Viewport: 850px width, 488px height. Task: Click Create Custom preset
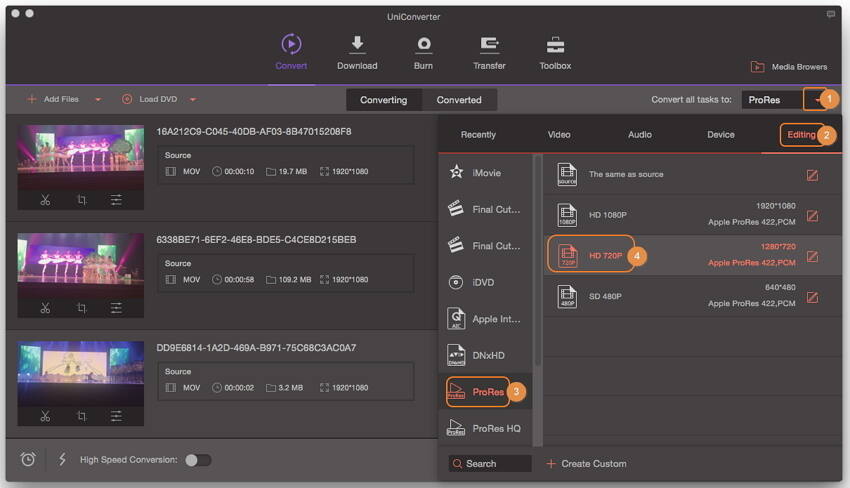(x=587, y=464)
